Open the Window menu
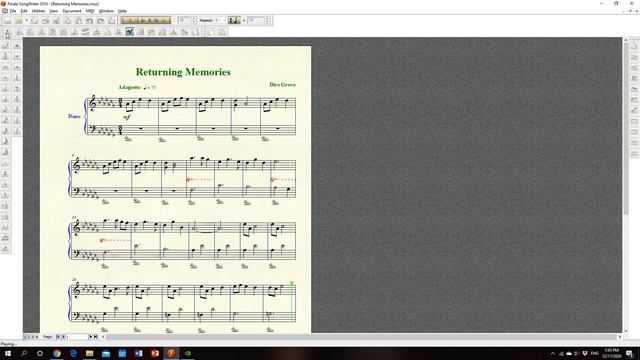The image size is (640, 360). point(106,11)
